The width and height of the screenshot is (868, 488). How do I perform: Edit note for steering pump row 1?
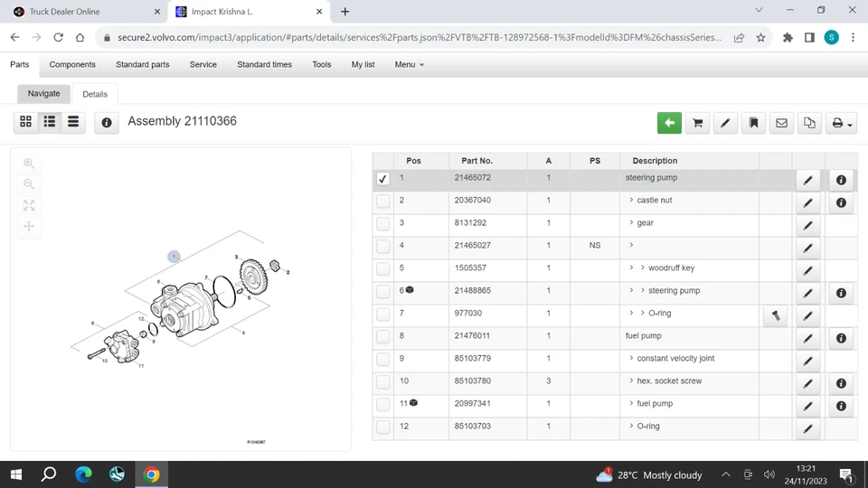(x=807, y=181)
